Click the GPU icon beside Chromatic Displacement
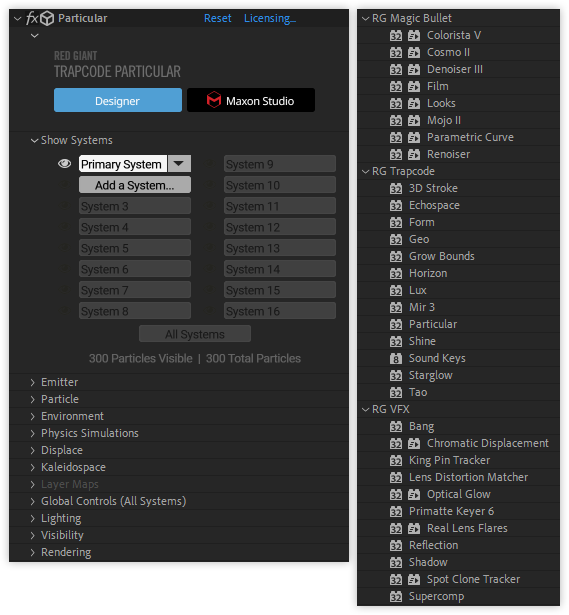The width and height of the screenshot is (569, 615). 413,444
